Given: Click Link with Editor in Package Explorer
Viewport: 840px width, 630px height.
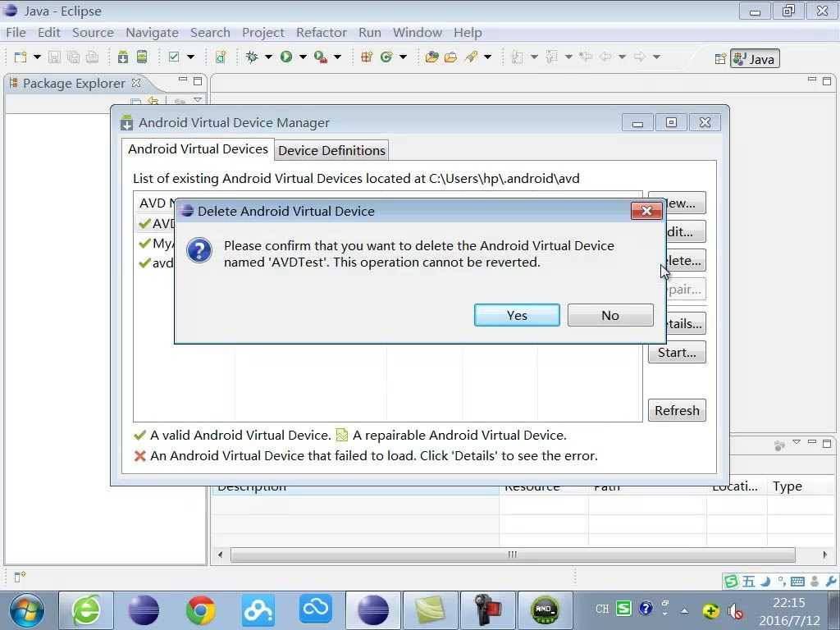Looking at the screenshot, I should [x=153, y=101].
